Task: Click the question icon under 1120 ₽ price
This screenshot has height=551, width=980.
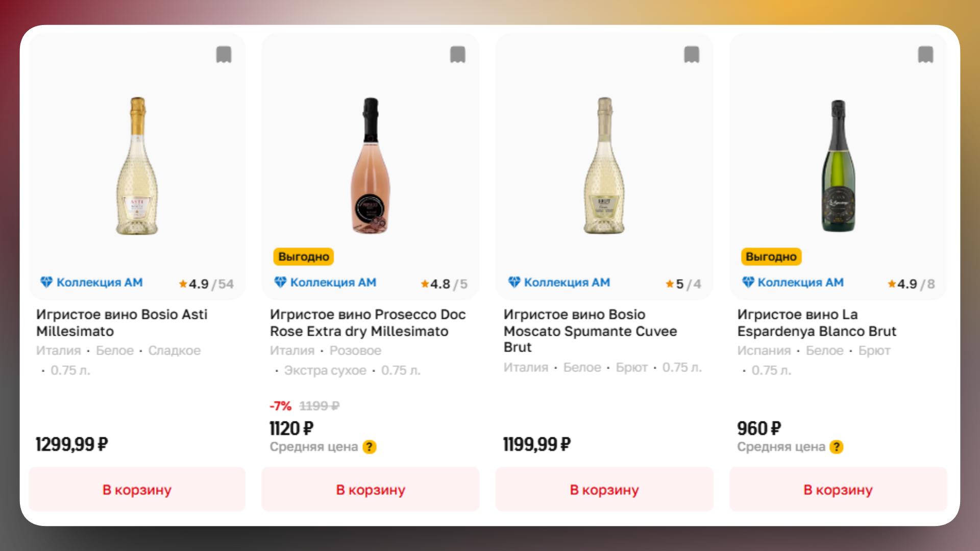Action: 369,447
